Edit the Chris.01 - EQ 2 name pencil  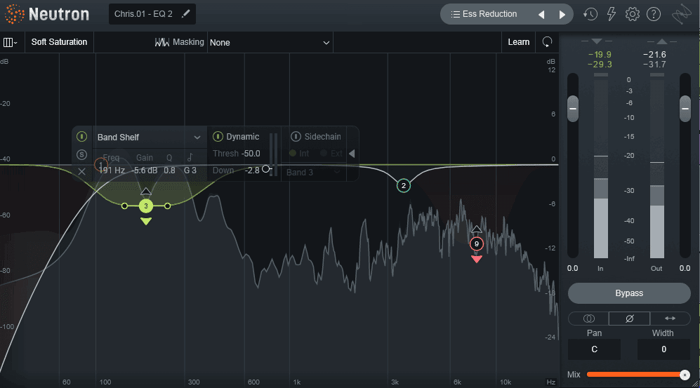[186, 14]
